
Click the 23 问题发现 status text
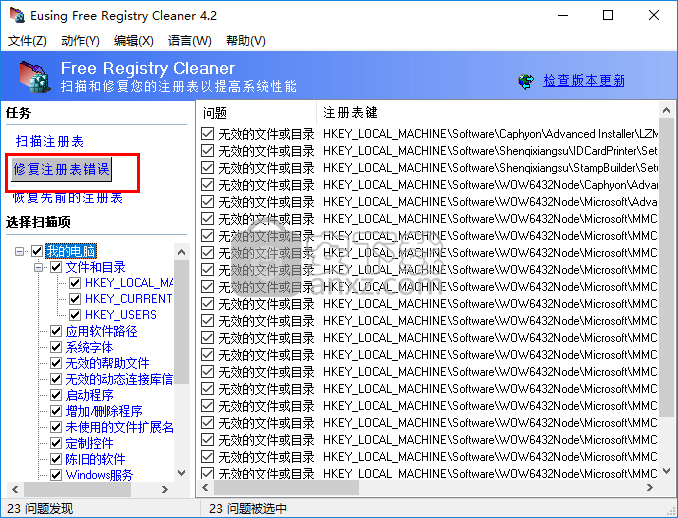40,508
